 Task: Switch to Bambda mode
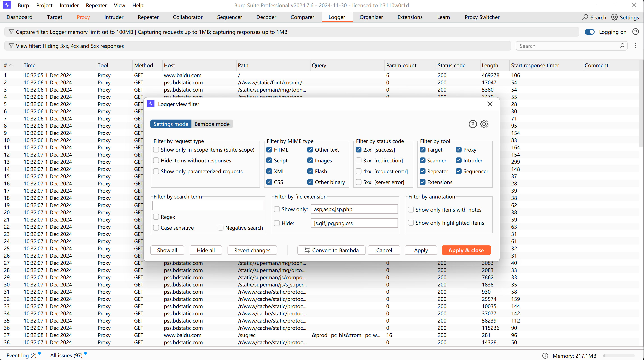click(x=212, y=124)
